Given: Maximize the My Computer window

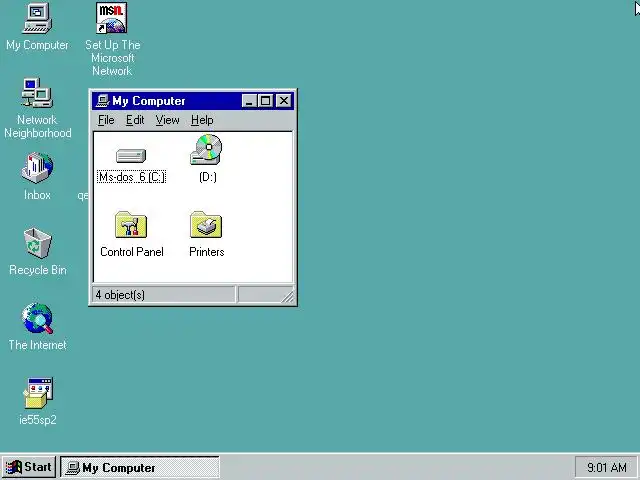Looking at the screenshot, I should pos(265,100).
